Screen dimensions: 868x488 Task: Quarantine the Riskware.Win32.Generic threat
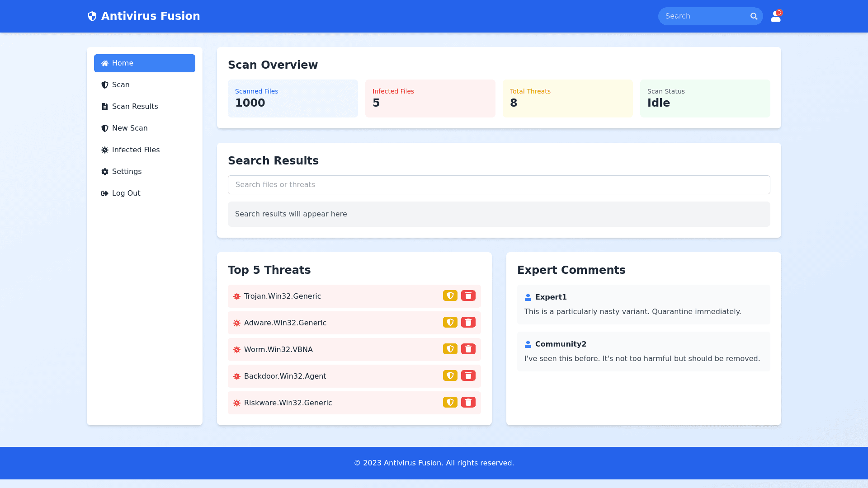pyautogui.click(x=450, y=402)
